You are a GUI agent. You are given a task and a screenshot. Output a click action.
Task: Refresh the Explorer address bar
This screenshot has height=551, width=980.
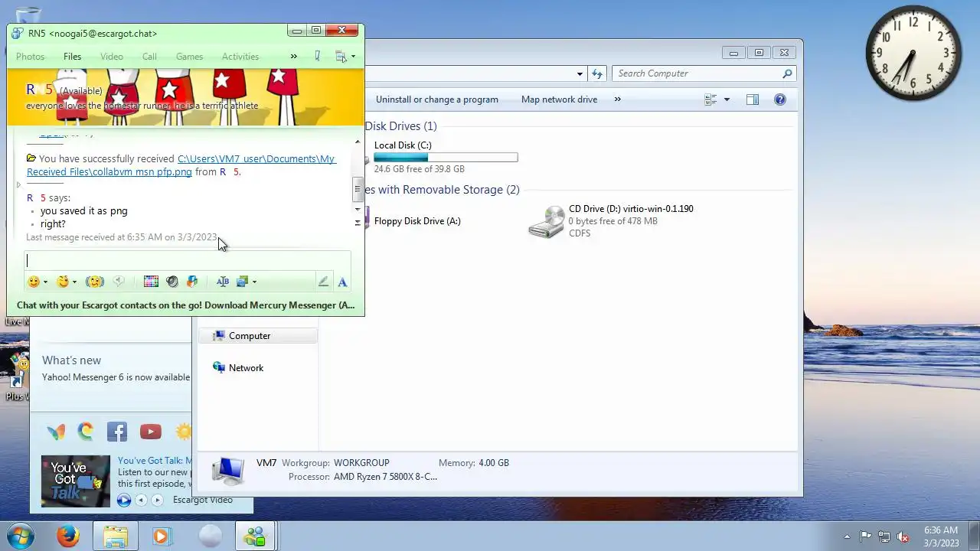tap(597, 73)
